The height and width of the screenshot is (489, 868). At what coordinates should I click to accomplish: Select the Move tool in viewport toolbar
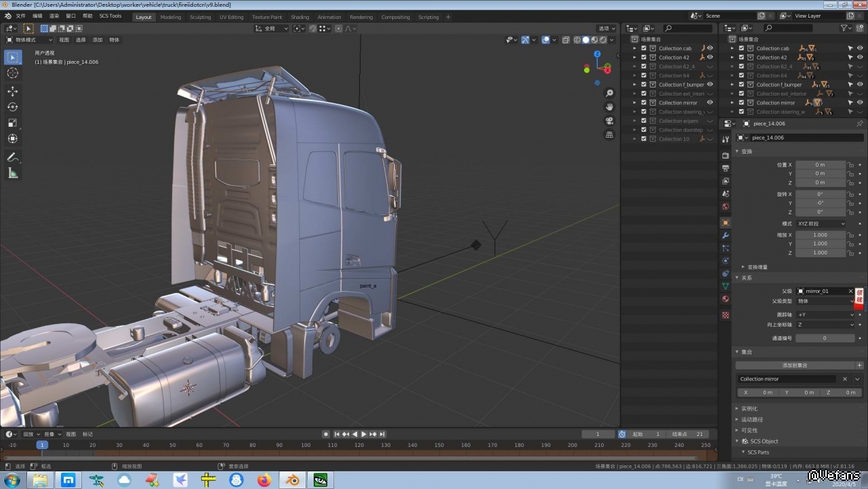[13, 91]
